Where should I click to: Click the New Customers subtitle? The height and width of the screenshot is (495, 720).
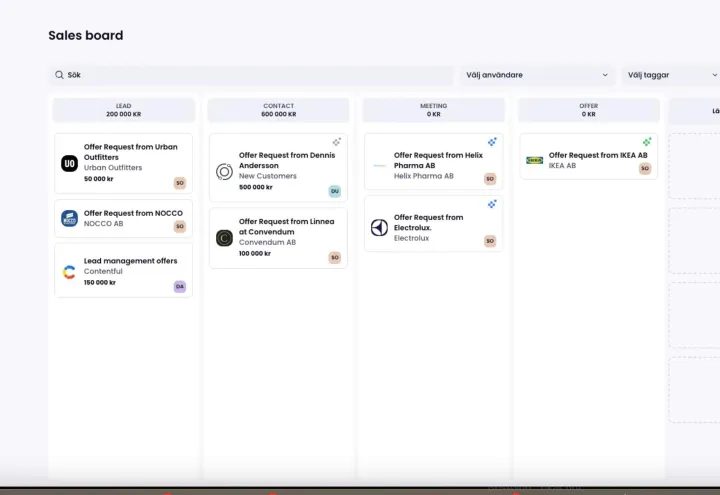(x=268, y=176)
